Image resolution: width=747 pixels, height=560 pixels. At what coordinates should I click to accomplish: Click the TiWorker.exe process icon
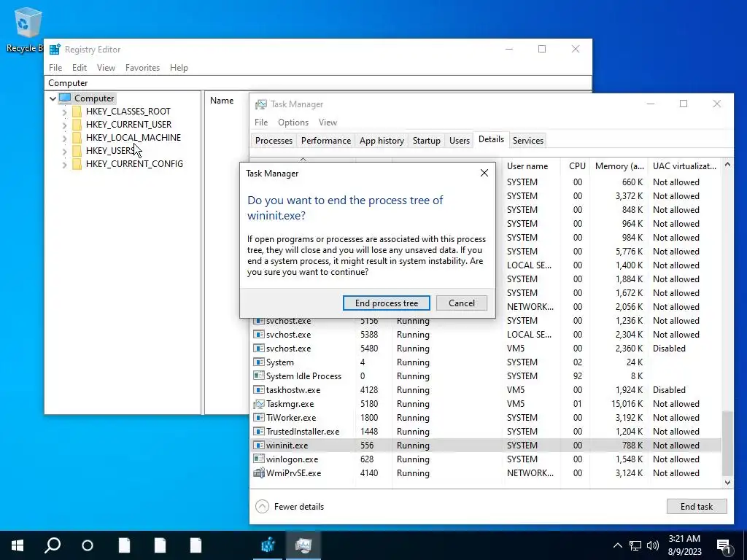point(259,418)
